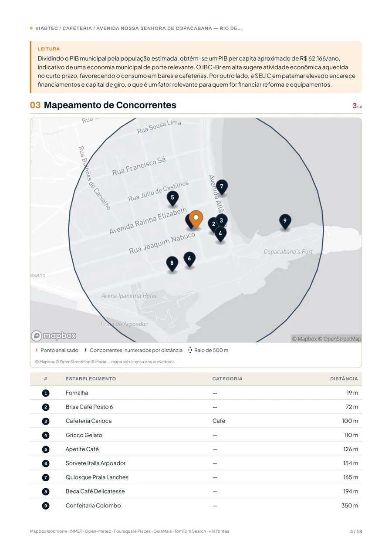Click number badge 3 in Cafeteria Carioca row
The height and width of the screenshot is (554, 392).
46,421
